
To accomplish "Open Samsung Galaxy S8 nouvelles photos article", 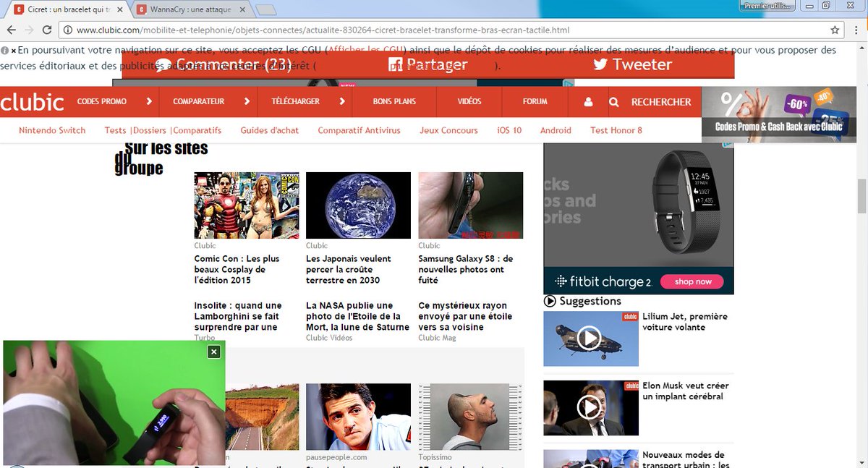I will click(x=466, y=269).
